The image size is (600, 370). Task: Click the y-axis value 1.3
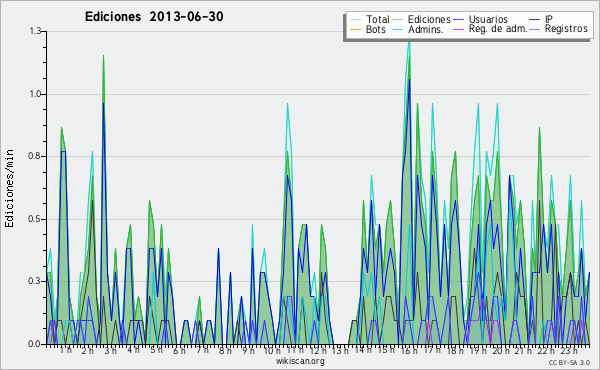pyautogui.click(x=36, y=31)
